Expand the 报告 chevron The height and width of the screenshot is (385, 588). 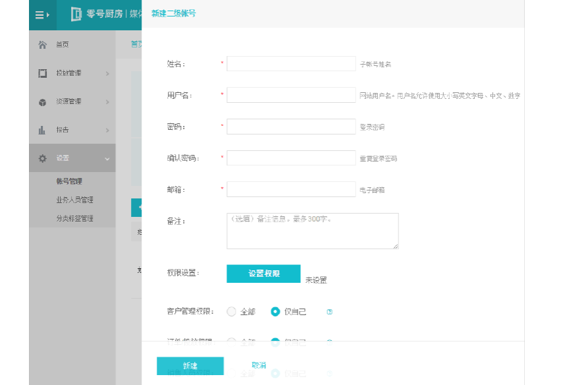click(107, 131)
